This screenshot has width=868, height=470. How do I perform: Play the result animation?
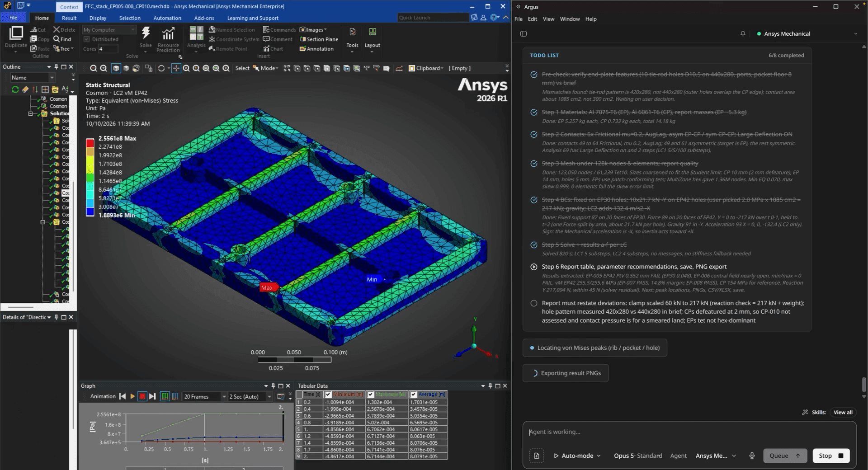132,396
